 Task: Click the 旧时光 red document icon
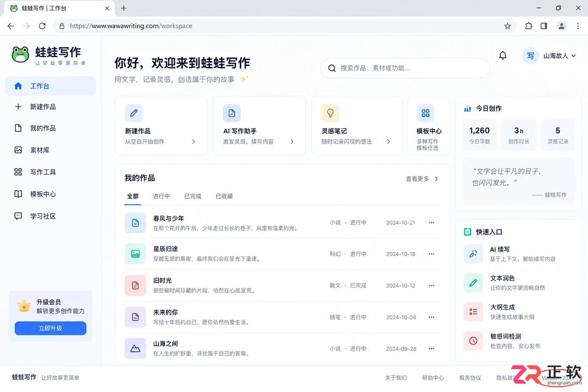(x=135, y=285)
